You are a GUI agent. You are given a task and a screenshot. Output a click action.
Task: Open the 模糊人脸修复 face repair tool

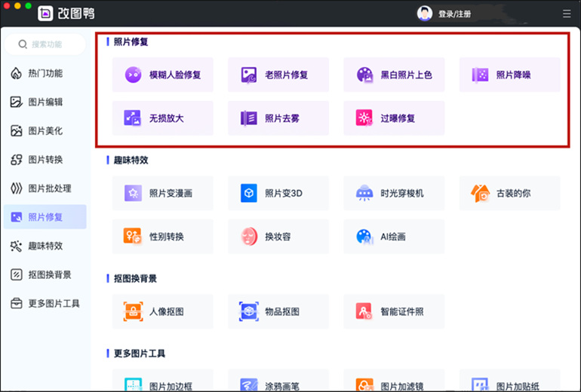pos(162,75)
